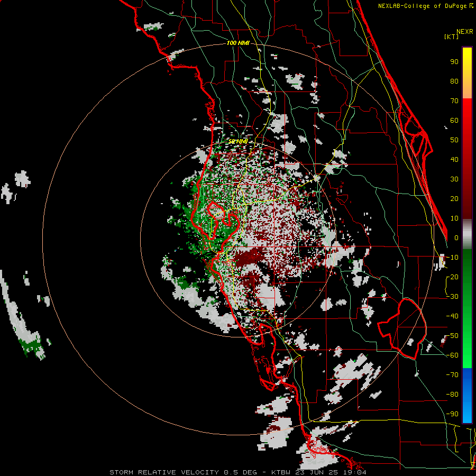Click the 20 value on the velocity scale
This screenshot has width=476, height=476.
454,198
